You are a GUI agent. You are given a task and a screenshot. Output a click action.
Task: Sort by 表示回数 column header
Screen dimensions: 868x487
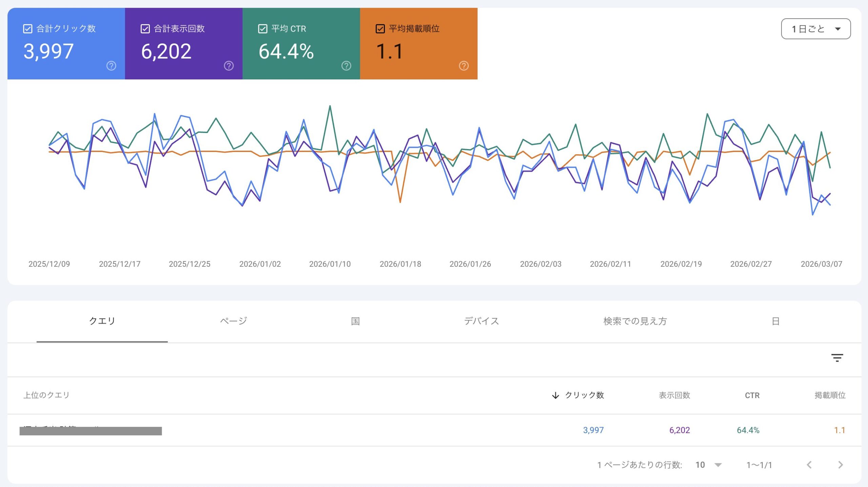pyautogui.click(x=674, y=395)
